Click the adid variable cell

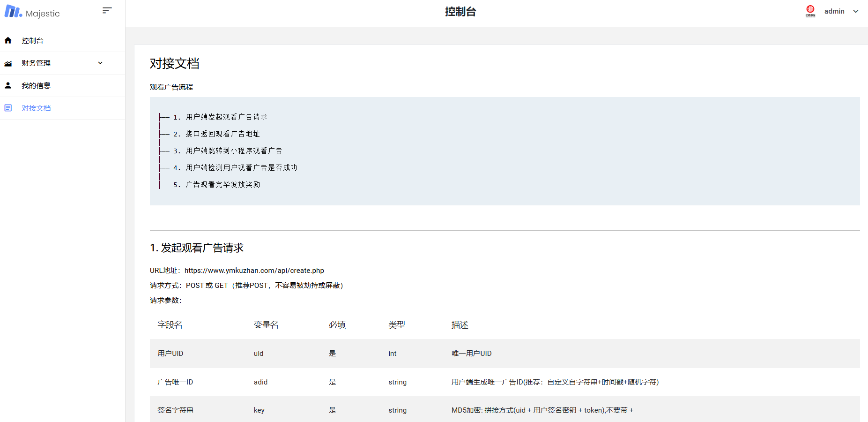point(260,382)
